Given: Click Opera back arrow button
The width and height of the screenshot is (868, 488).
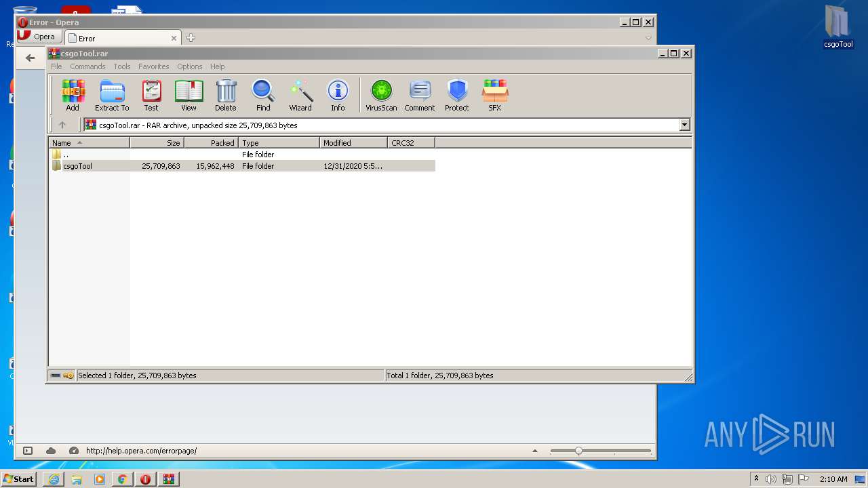Looking at the screenshot, I should pyautogui.click(x=30, y=58).
